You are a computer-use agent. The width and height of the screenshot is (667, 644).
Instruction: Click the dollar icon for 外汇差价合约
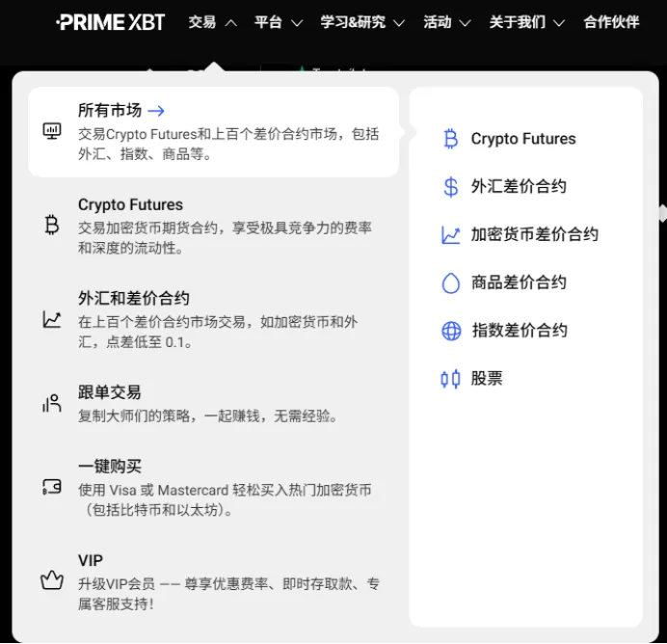point(451,187)
